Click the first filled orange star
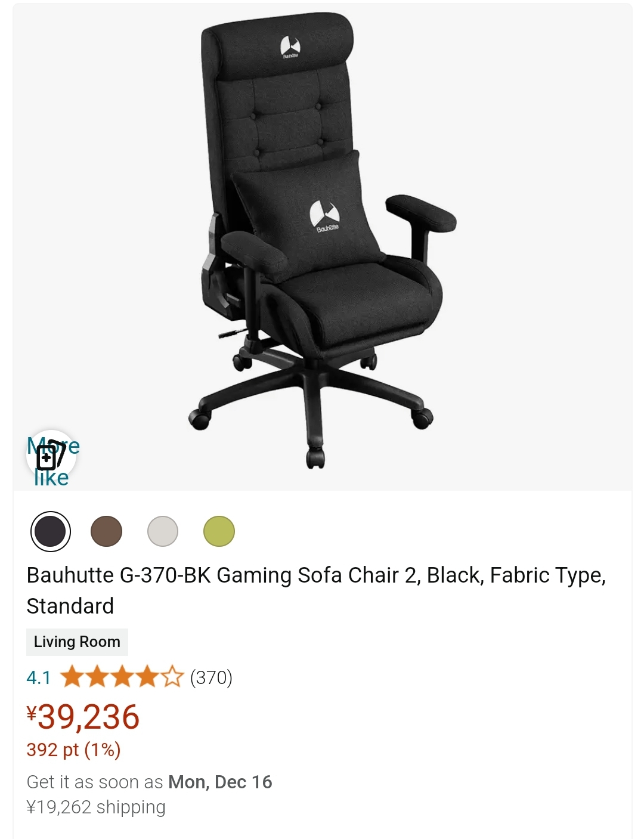Image resolution: width=644 pixels, height=839 pixels. 72,677
